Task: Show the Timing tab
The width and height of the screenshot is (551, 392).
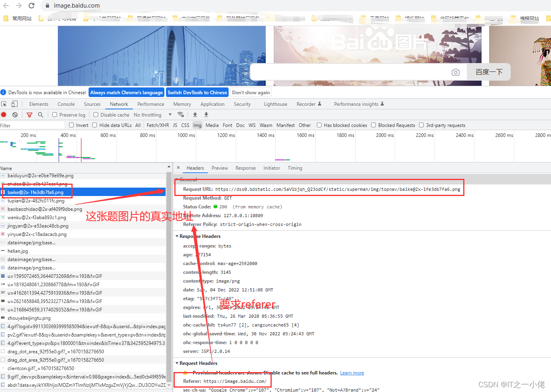Action: 295,168
